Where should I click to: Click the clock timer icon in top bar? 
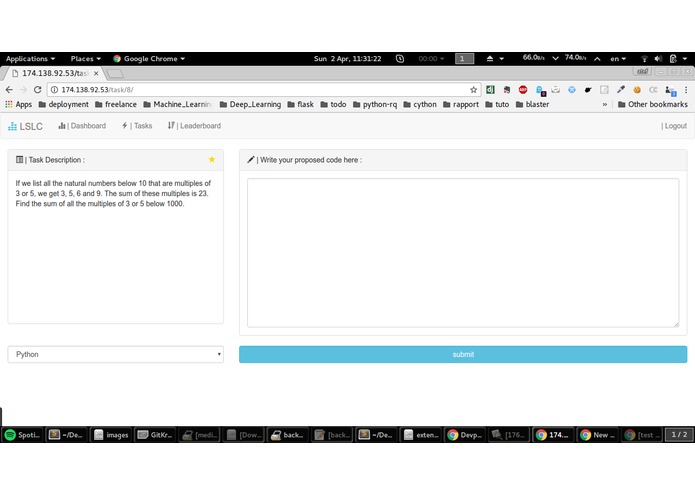[x=400, y=58]
